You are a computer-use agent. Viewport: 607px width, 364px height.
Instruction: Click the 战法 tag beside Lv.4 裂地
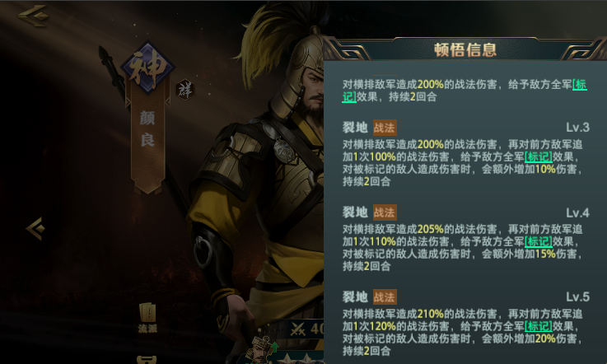click(x=385, y=212)
